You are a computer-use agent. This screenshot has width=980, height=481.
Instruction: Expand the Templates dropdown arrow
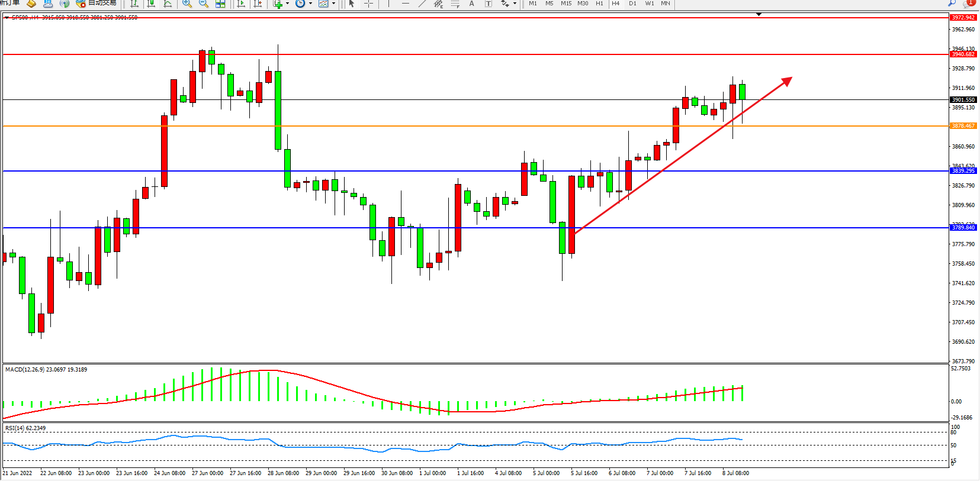click(333, 4)
